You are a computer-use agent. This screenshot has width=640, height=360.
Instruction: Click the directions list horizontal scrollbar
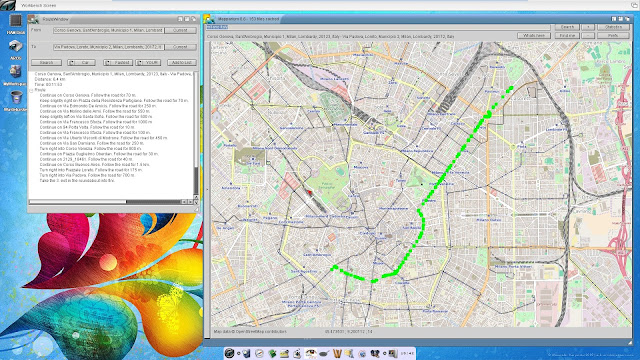105,202
